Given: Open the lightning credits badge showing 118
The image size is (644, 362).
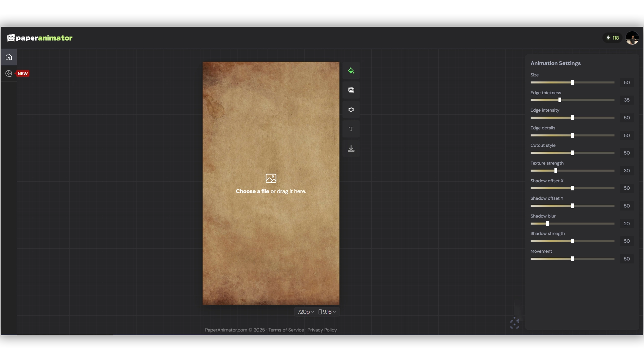Looking at the screenshot, I should 612,38.
